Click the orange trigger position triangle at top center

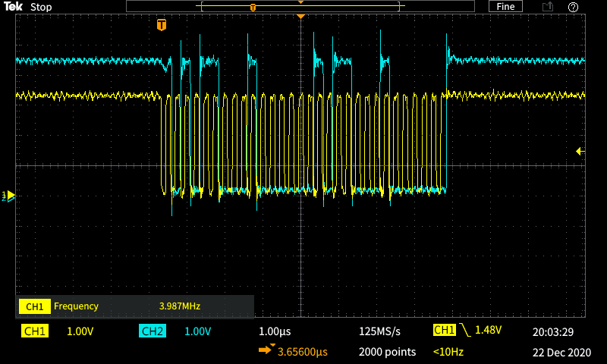point(301,16)
